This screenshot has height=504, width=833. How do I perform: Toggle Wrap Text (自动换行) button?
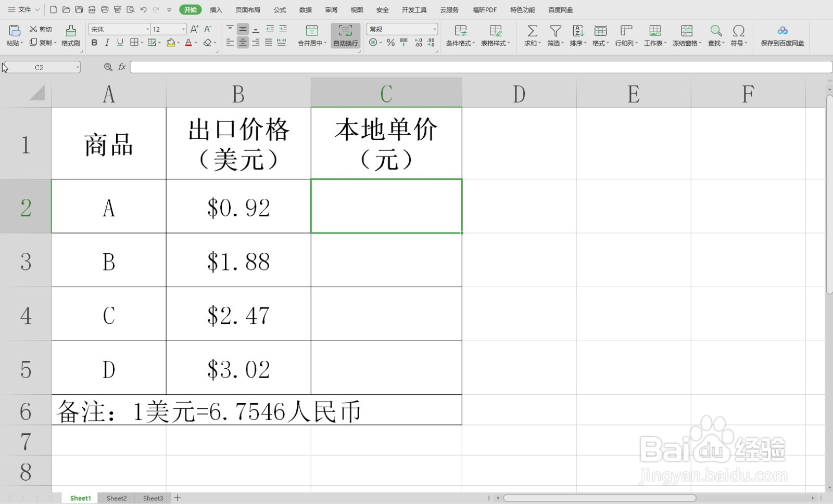pos(346,35)
